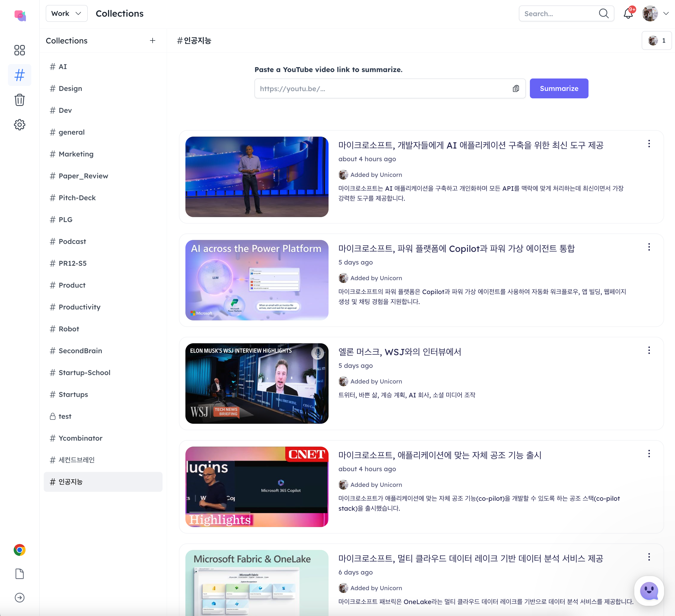675x616 pixels.
Task: Select the hashtag Collections icon in left rail
Action: (19, 75)
